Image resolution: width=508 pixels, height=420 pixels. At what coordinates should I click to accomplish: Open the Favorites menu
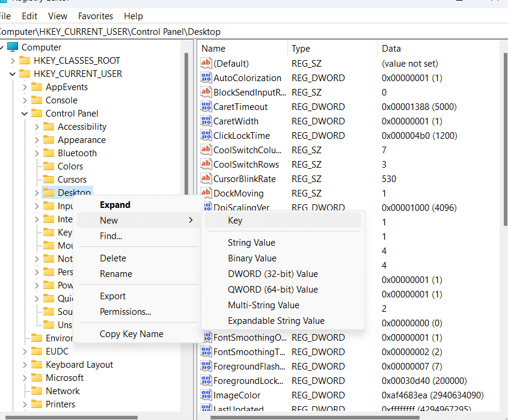click(x=96, y=16)
